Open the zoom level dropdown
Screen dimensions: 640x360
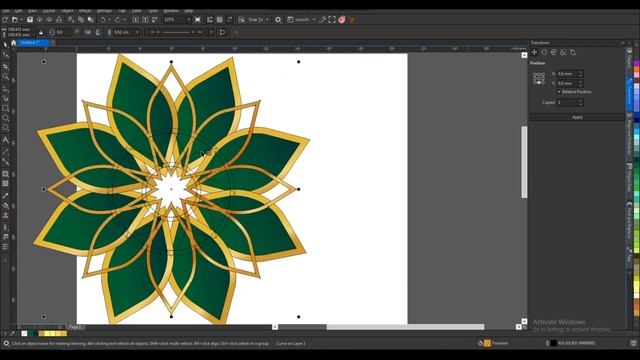coord(189,20)
